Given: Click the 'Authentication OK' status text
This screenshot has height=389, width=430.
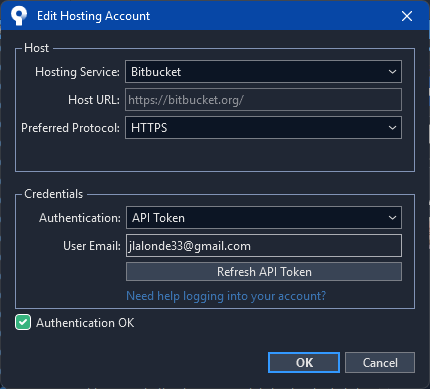Looking at the screenshot, I should click(x=85, y=323).
